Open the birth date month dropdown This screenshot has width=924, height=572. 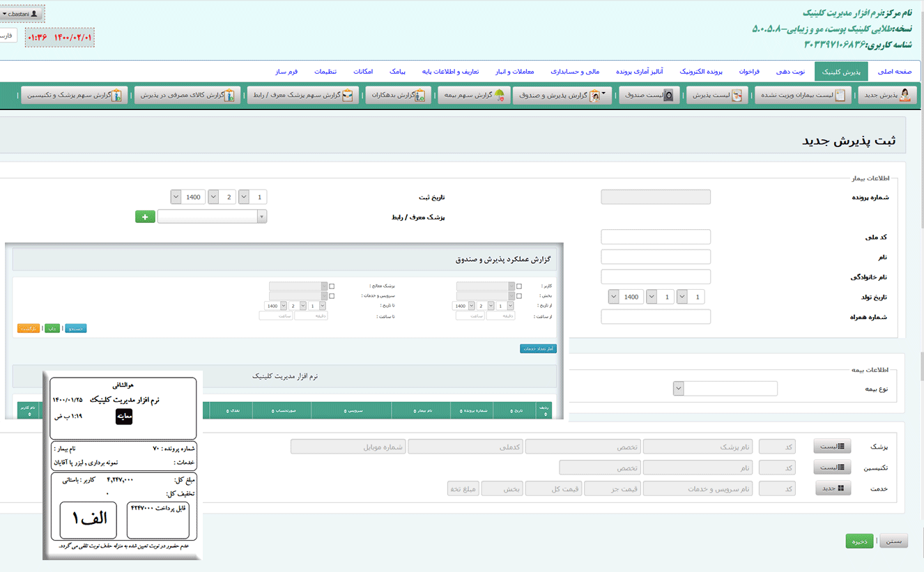pyautogui.click(x=661, y=297)
